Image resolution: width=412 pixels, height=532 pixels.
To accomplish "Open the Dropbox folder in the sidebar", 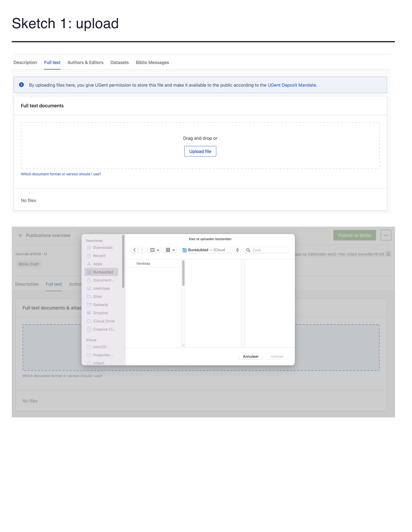I will (101, 313).
